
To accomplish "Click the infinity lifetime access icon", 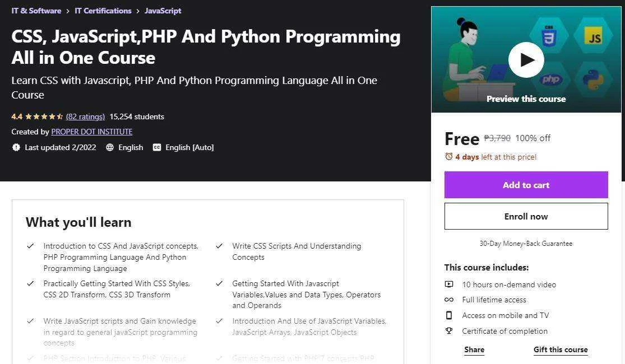I will [449, 300].
